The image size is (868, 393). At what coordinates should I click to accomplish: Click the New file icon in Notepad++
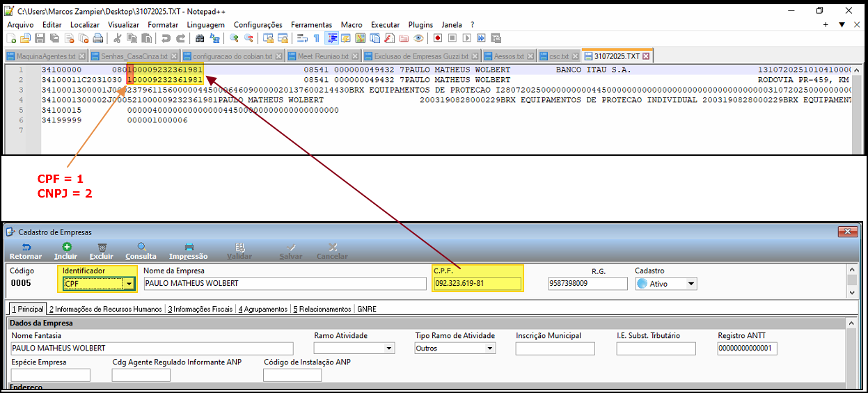10,38
